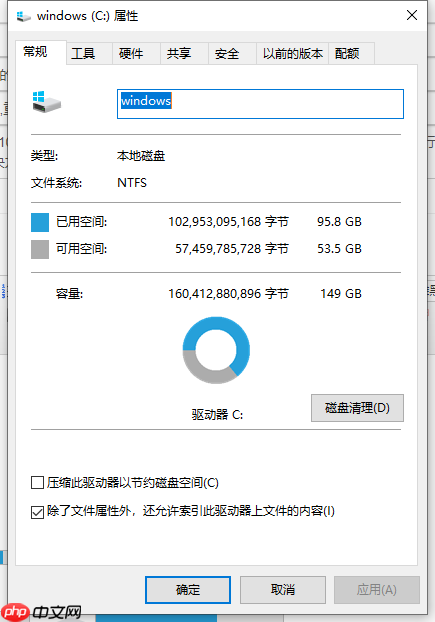435x622 pixels.
Task: Click the 取消 button
Action: pos(283,590)
